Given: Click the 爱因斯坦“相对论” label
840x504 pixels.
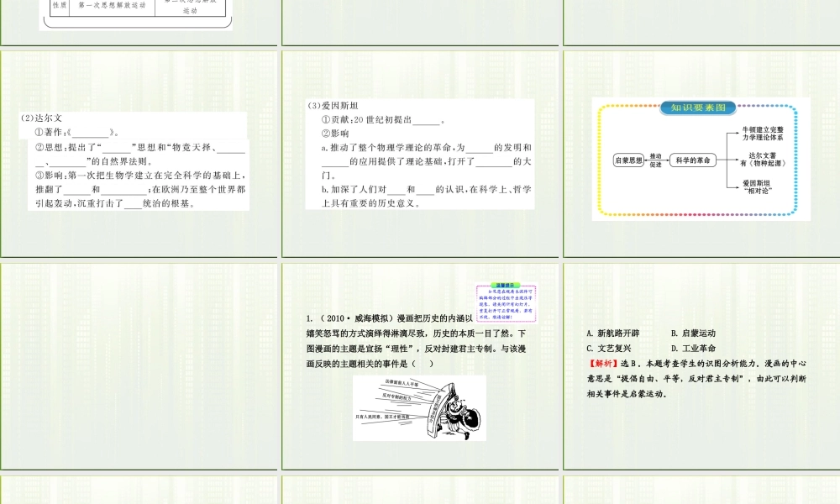Looking at the screenshot, I should [757, 186].
